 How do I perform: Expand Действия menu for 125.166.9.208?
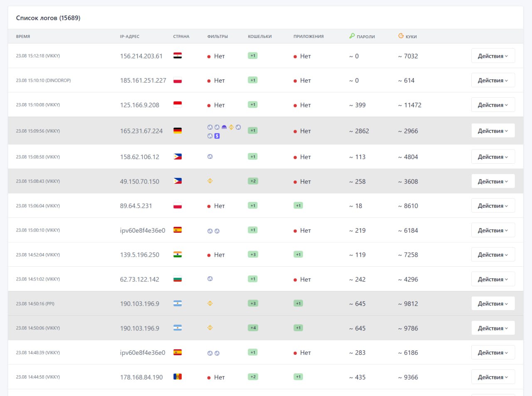[x=493, y=105]
